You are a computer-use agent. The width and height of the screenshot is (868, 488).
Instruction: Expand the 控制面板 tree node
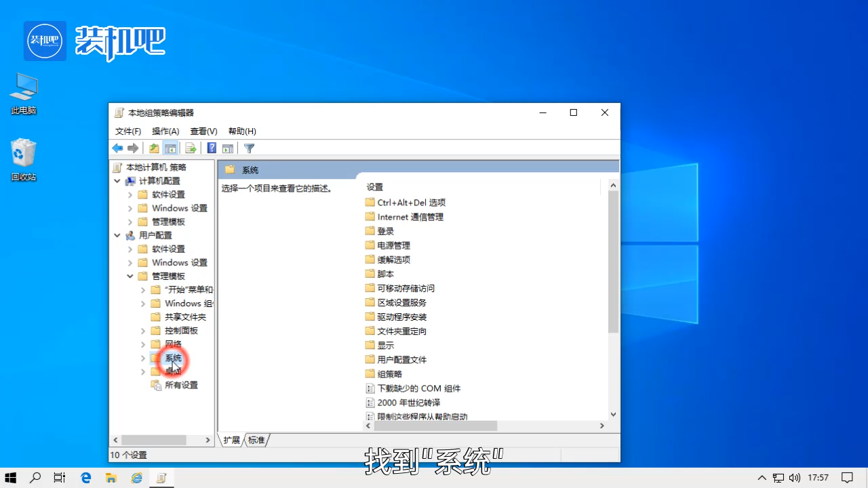coord(142,330)
